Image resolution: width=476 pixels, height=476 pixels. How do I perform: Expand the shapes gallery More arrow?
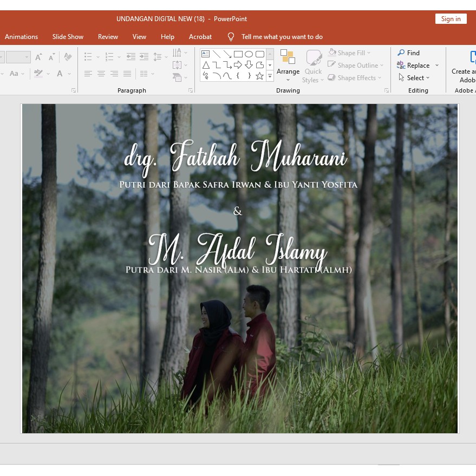(270, 76)
